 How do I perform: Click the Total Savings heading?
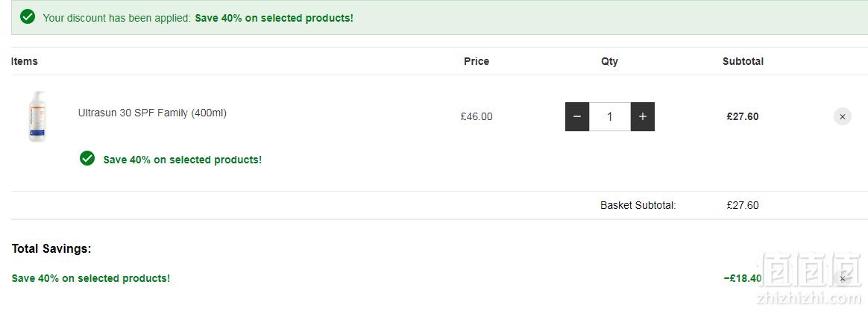[51, 249]
